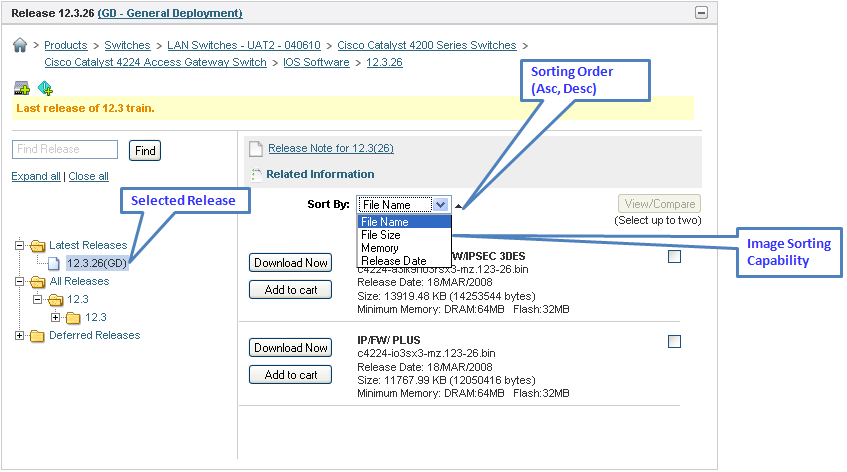Image resolution: width=847 pixels, height=472 pixels.
Task: Click the IP/FW/ PLUS image title
Action: coord(388,340)
